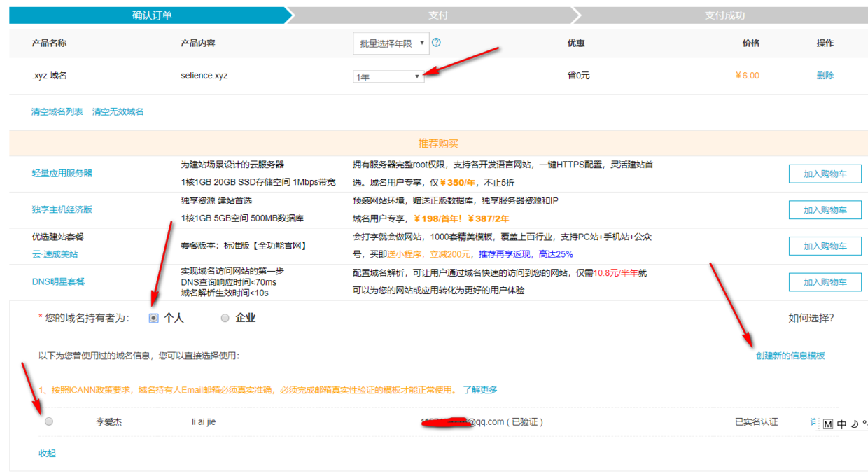Choose the 李爱杰 info template radio
Image resolution: width=868 pixels, height=474 pixels.
pos(48,421)
